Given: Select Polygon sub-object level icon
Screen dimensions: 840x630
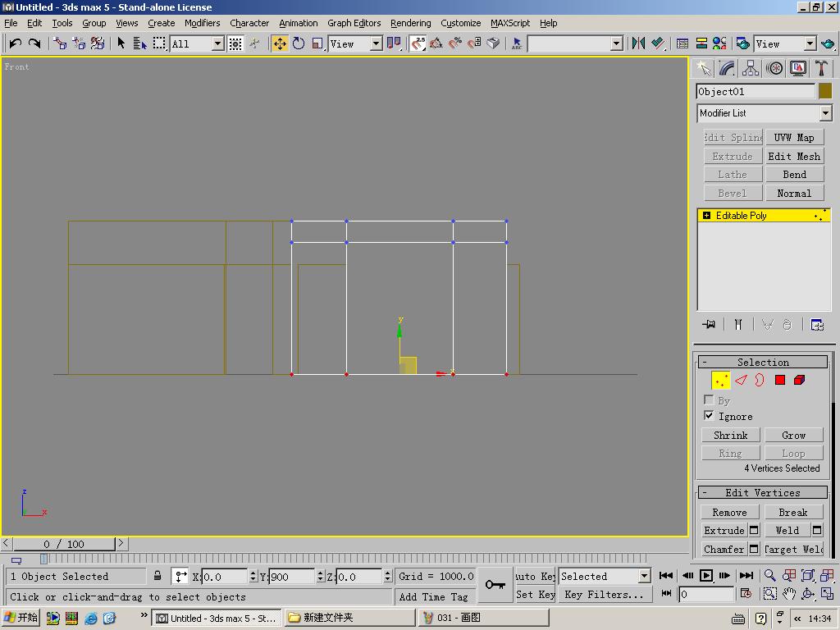Looking at the screenshot, I should click(x=779, y=380).
